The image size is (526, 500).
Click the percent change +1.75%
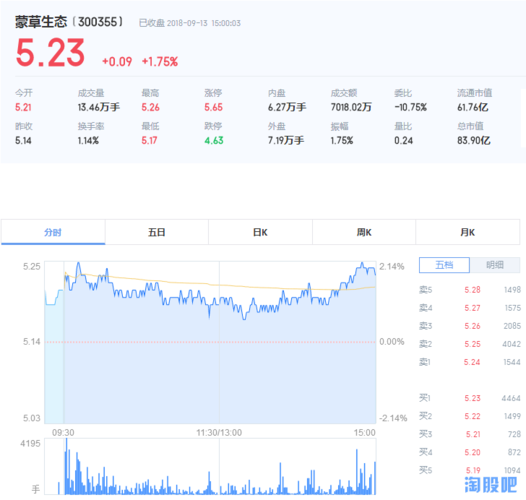point(160,62)
